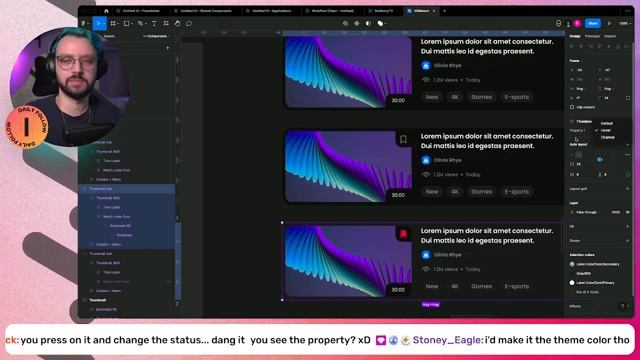This screenshot has width=640, height=360.
Task: Click the home icon in tab bar
Action: tap(106, 11)
